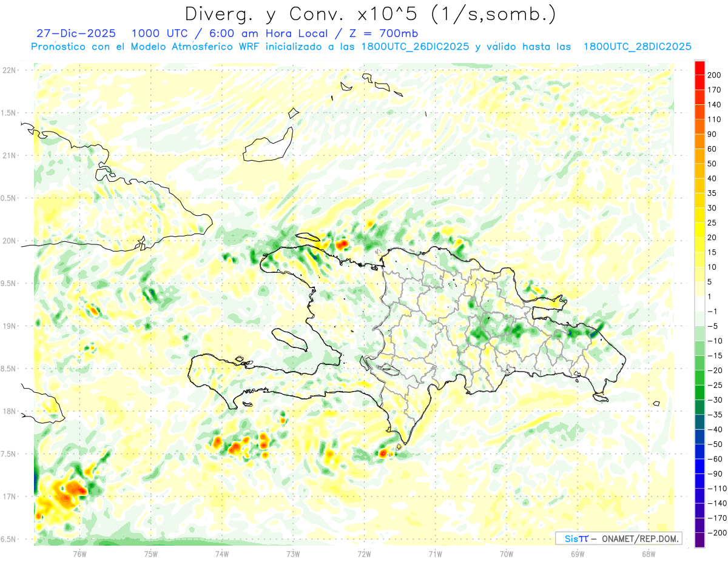728x562 pixels.
Task: Click the colorbar value 200
Action: click(x=715, y=75)
